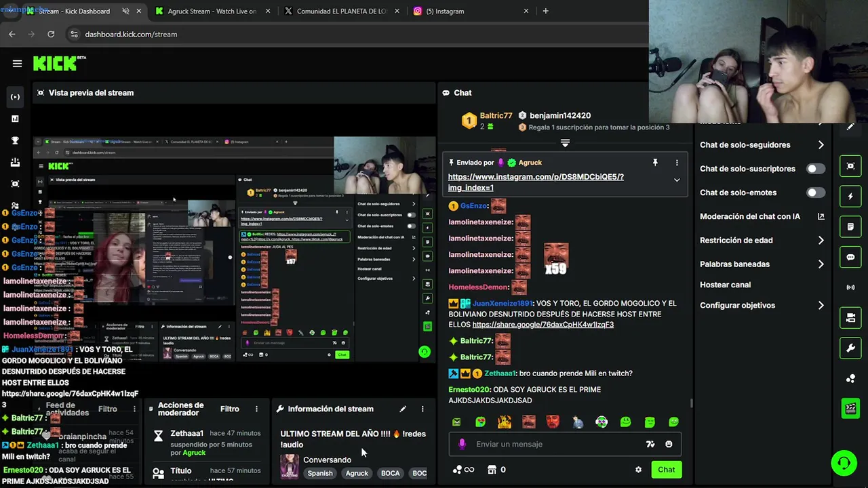Toggle the wrench stream info widget
868x488 pixels.
(x=850, y=348)
